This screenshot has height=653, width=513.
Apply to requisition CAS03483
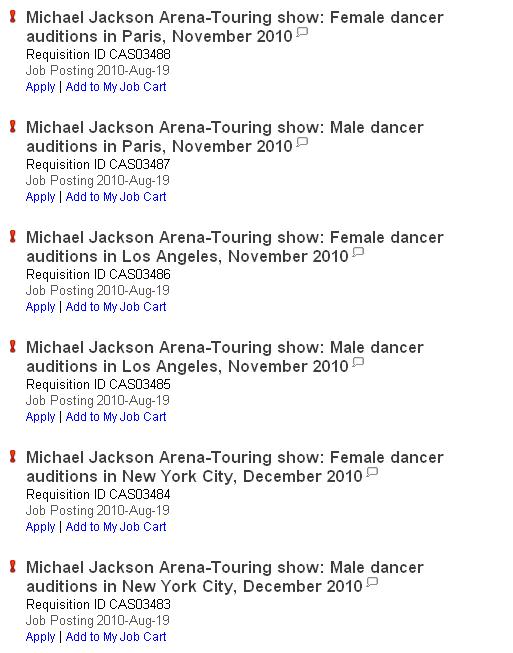(x=40, y=637)
